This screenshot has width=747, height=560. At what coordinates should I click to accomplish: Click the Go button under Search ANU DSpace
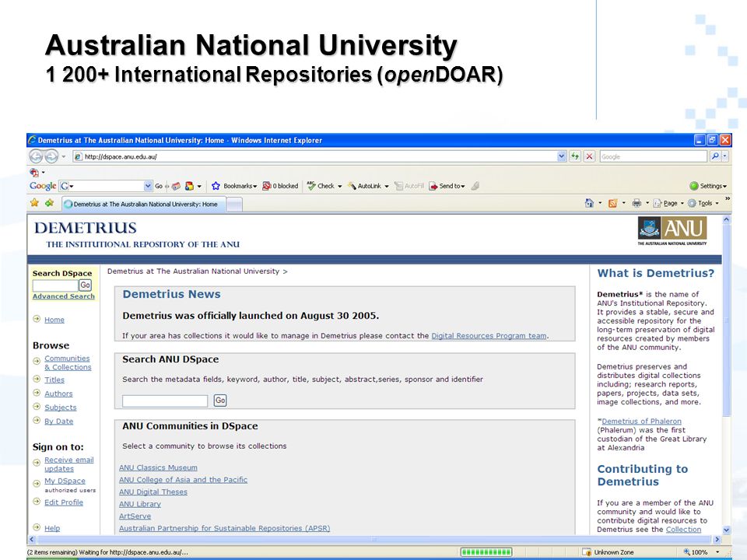220,401
